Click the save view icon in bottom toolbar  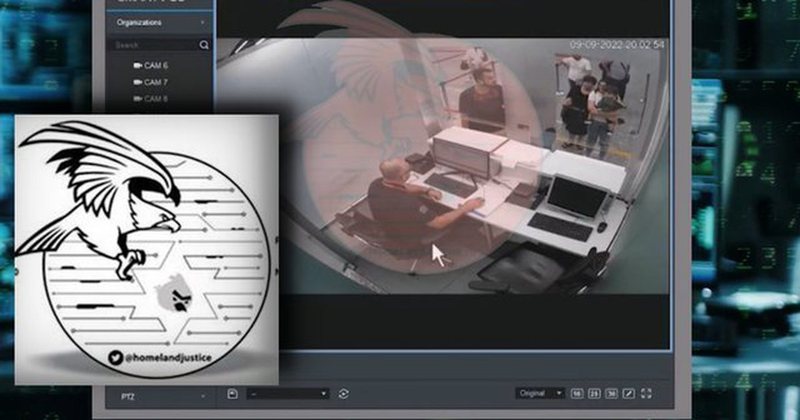point(232,394)
